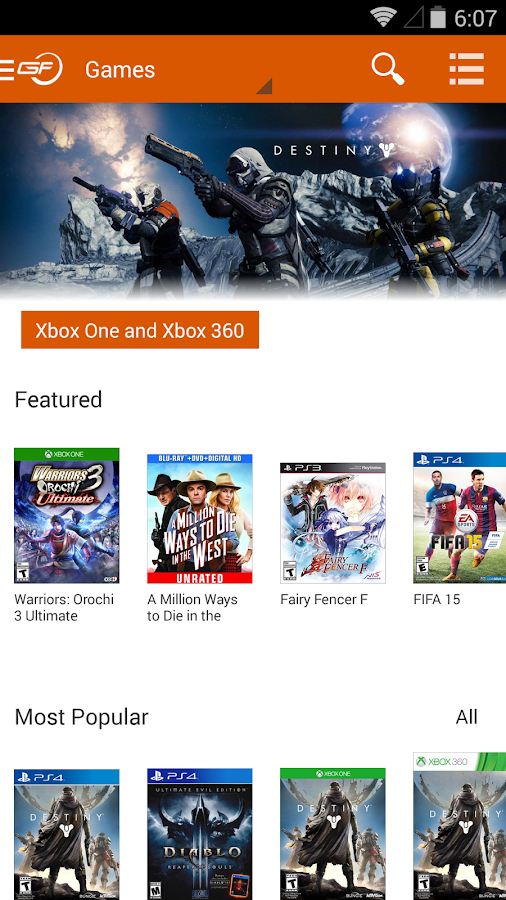Open the GF navigation drawer logo
506x900 pixels.
(32, 69)
